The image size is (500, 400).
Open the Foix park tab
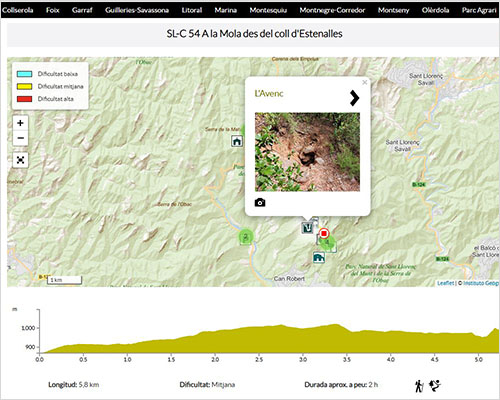(53, 10)
